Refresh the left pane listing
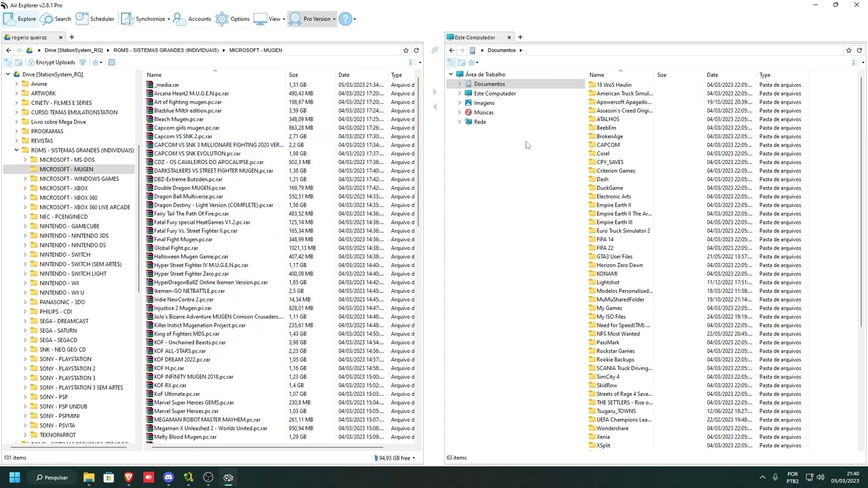The image size is (868, 488). [416, 50]
